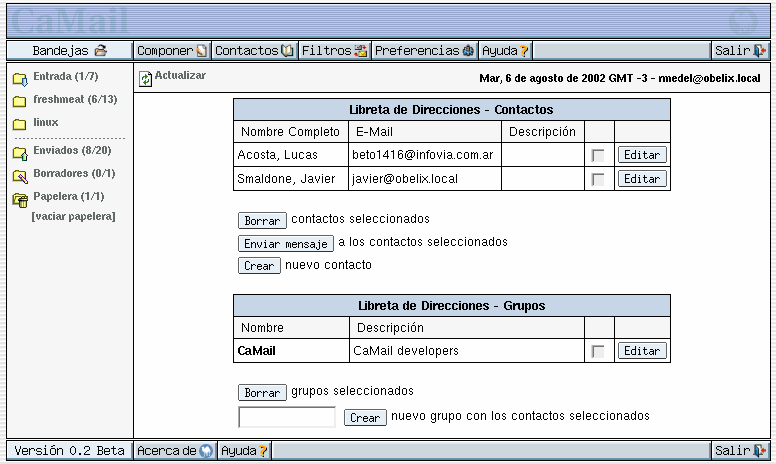Open the Borradores drafts folder icon
This screenshot has width=776, height=464.
pyautogui.click(x=19, y=175)
